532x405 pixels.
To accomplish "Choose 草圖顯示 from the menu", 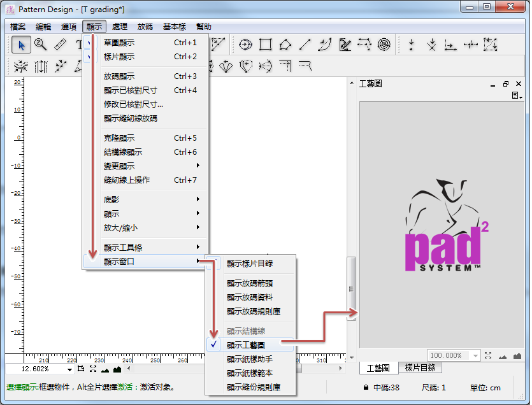I will click(119, 43).
